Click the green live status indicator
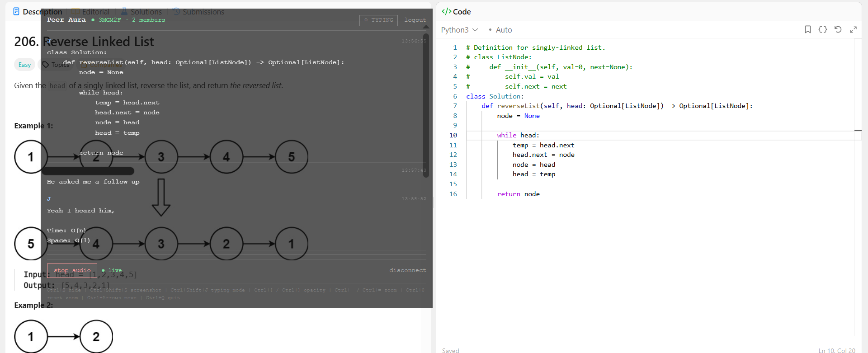868x353 pixels. [112, 270]
